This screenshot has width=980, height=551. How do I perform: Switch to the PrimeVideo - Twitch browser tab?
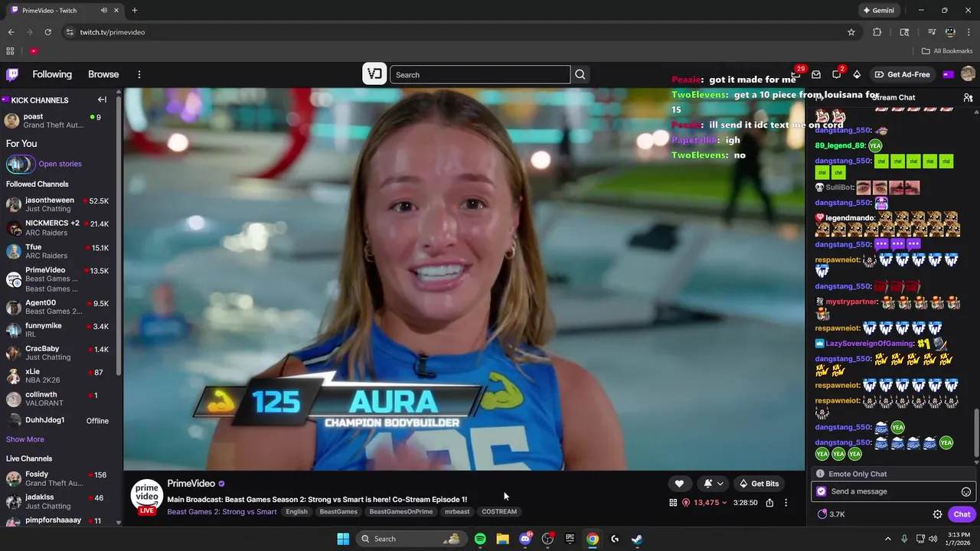(x=64, y=11)
